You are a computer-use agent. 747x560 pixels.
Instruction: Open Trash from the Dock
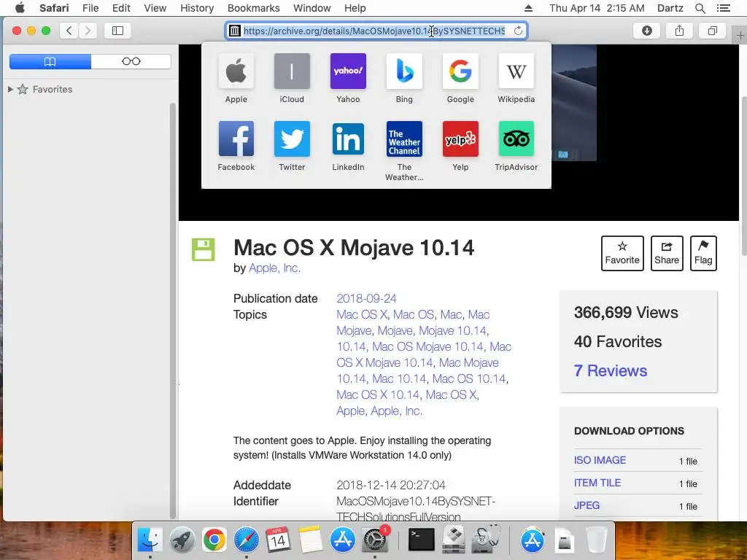596,540
